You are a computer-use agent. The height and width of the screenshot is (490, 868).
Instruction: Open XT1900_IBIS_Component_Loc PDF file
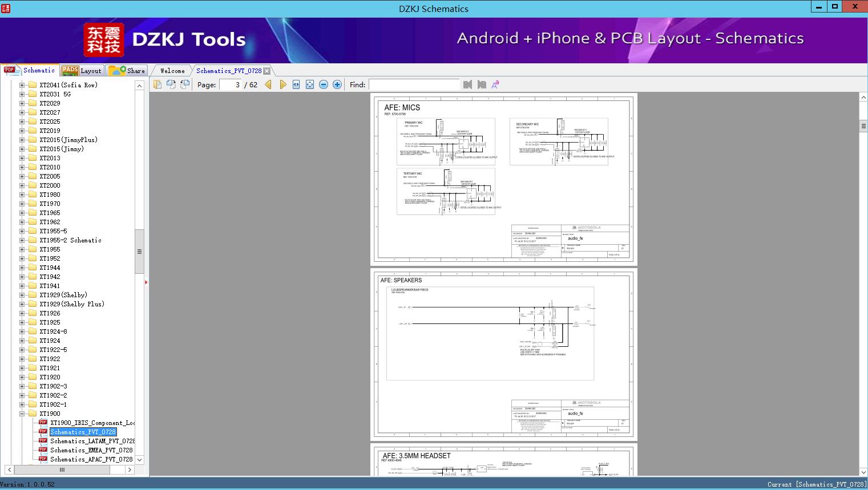(x=92, y=423)
